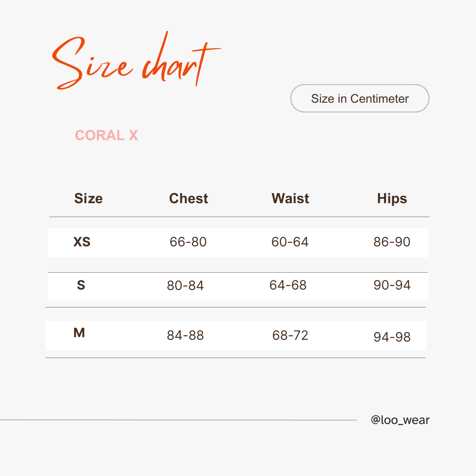Image resolution: width=476 pixels, height=476 pixels.
Task: Select the M size row label
Action: [x=79, y=333]
